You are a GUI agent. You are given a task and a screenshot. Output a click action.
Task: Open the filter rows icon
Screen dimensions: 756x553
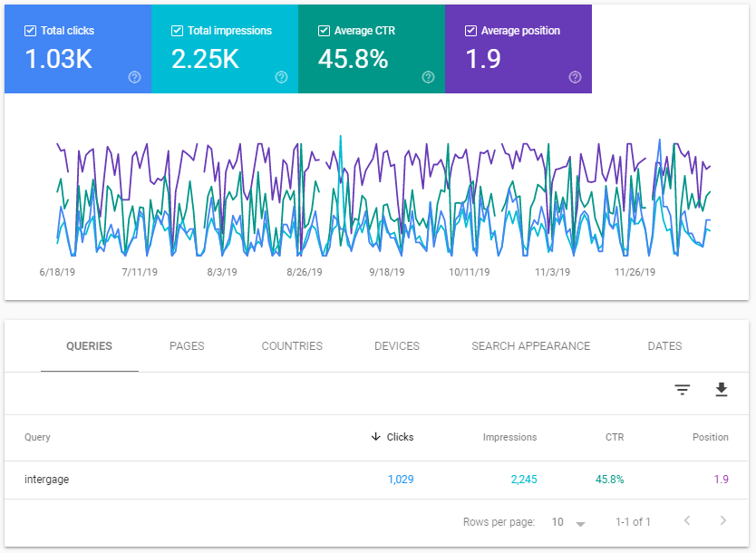(x=683, y=390)
